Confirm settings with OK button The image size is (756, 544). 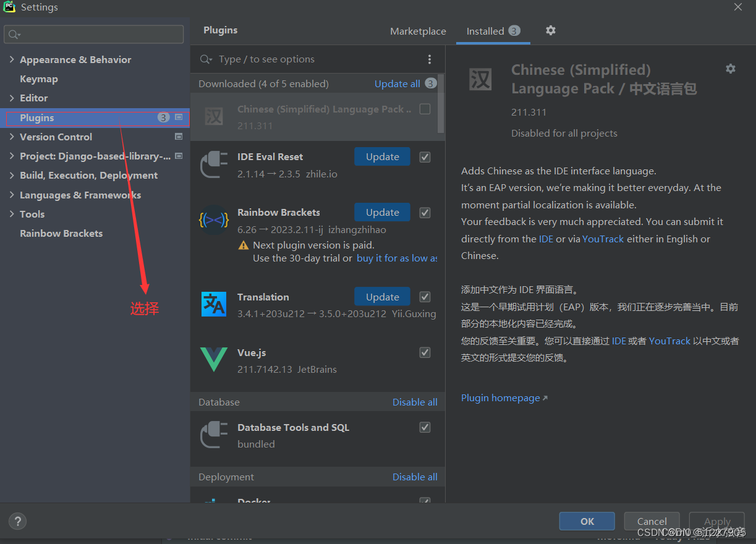[587, 521]
